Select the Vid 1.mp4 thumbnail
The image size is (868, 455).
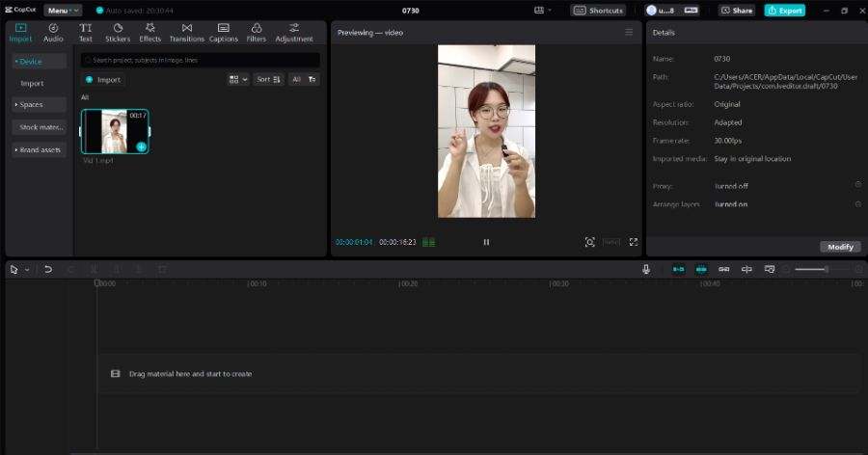click(115, 131)
